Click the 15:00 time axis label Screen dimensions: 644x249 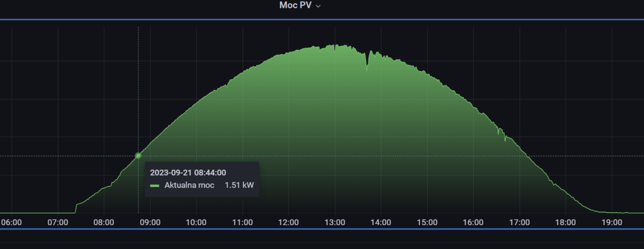click(427, 222)
